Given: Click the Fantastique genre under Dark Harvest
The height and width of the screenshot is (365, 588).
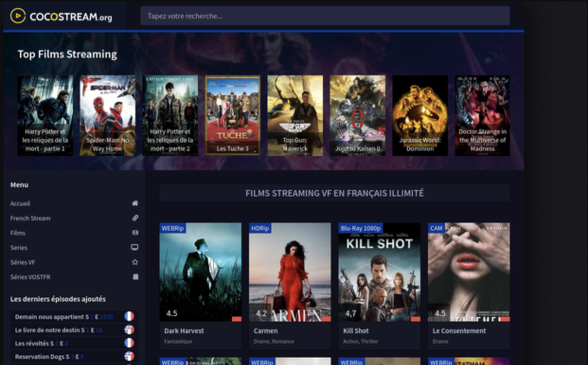Looking at the screenshot, I should [x=178, y=341].
